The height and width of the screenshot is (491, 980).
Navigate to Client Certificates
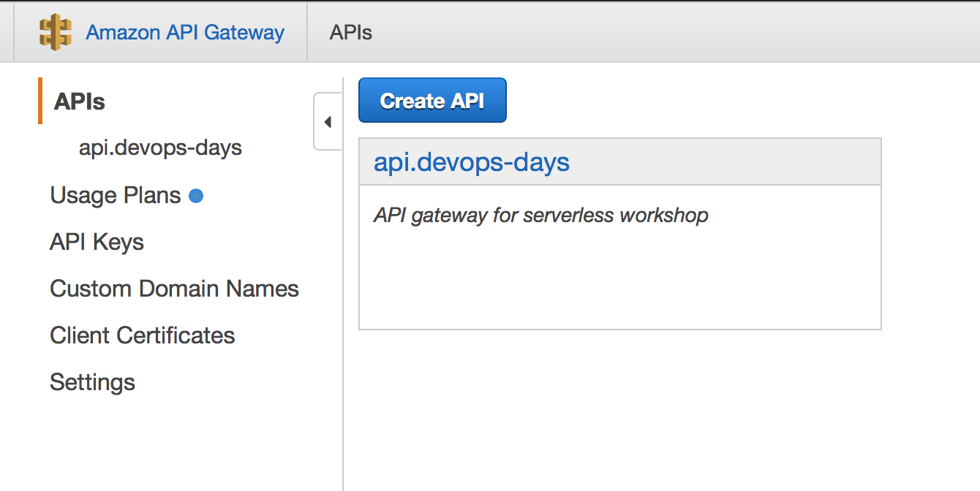tap(143, 335)
